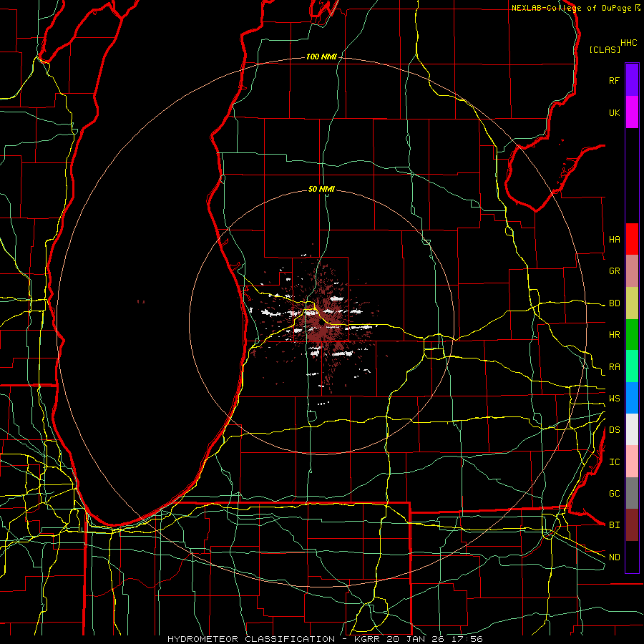644x644 pixels.
Task: Select the light pink IC swatch
Action: (632, 462)
